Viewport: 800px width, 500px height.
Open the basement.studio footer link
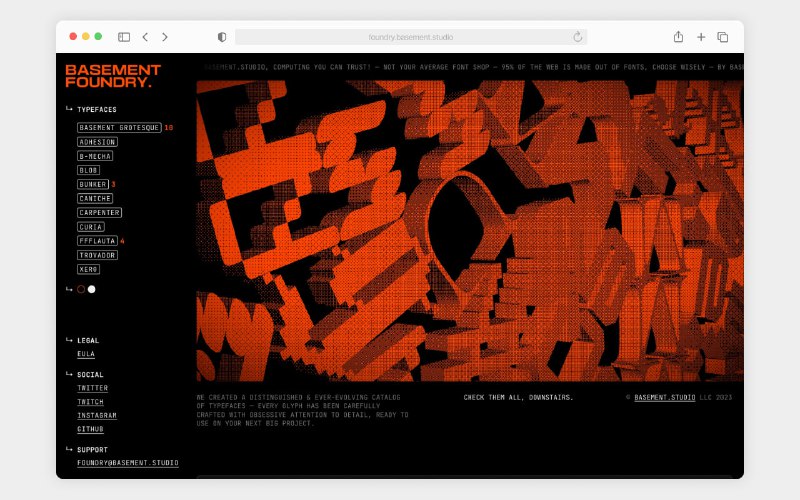pos(665,397)
